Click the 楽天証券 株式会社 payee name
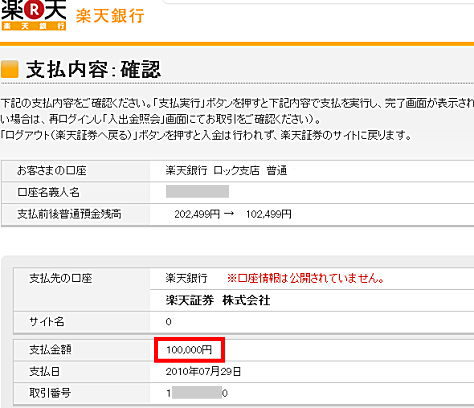 218,300
